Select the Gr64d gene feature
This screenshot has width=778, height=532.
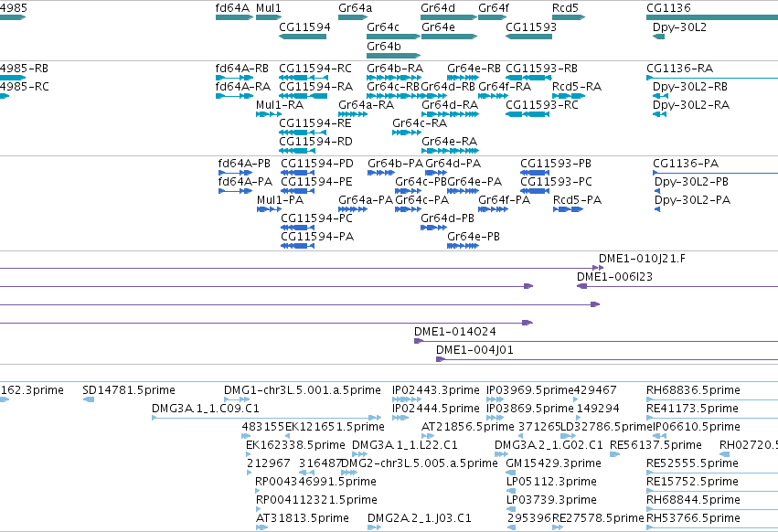click(x=449, y=17)
